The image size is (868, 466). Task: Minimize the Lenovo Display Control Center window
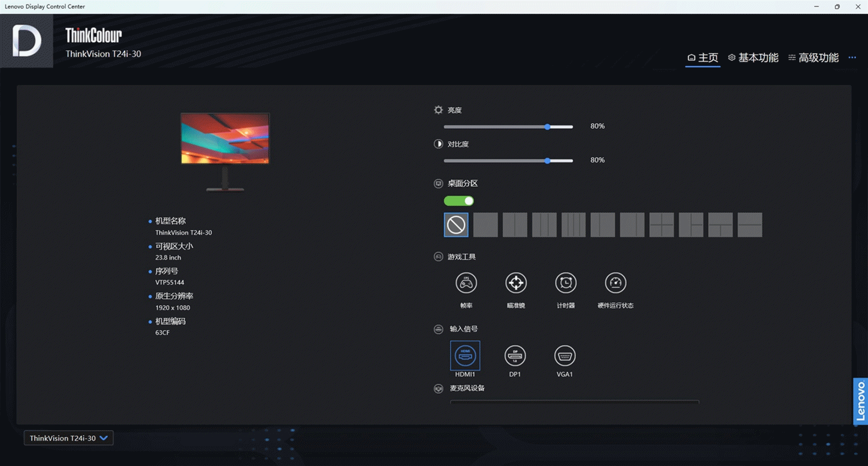(816, 6)
